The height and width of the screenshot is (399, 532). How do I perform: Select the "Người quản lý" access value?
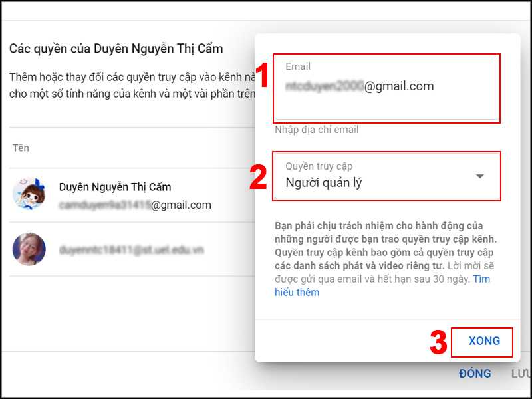click(324, 183)
